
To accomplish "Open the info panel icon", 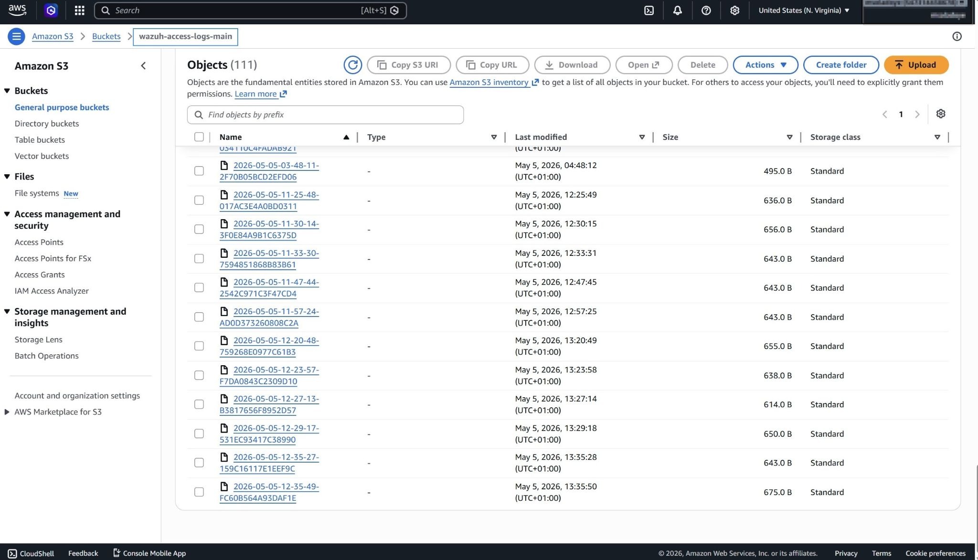I will click(957, 36).
